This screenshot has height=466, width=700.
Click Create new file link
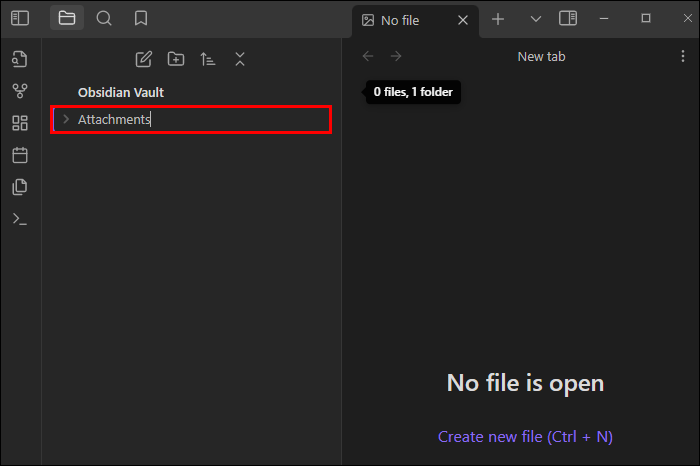525,437
